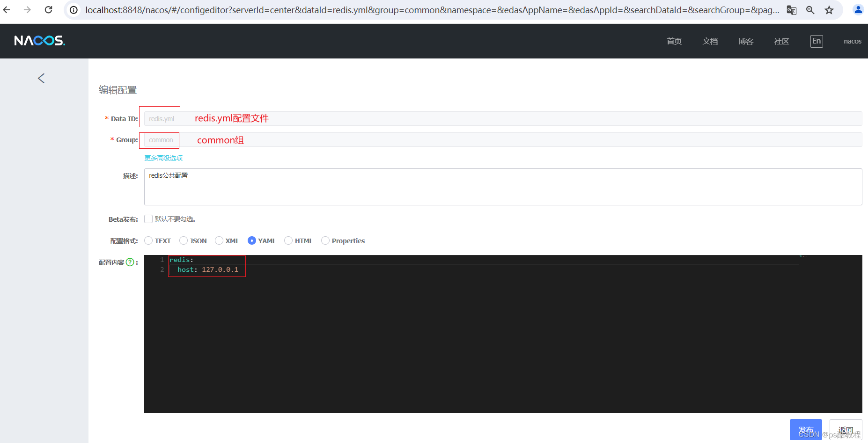Select the XML format radio button
Viewport: 868px width, 443px height.
[x=219, y=240]
